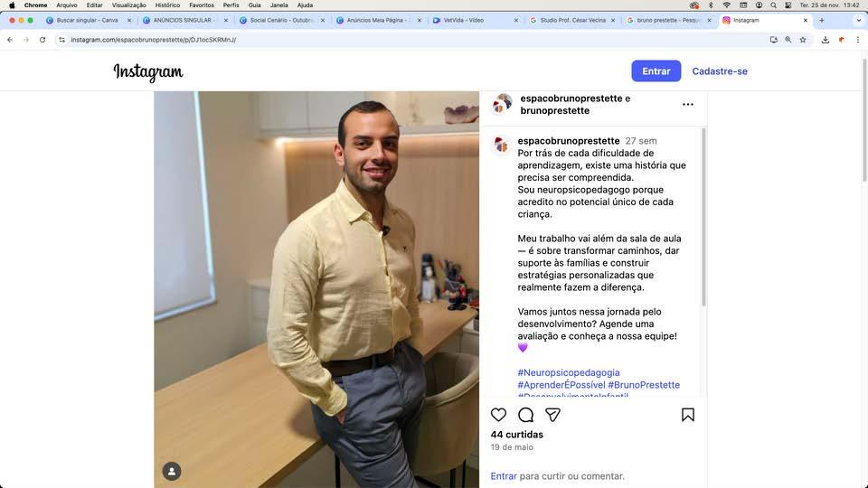Open the Histórico menu
This screenshot has height=488, width=868.
click(167, 5)
